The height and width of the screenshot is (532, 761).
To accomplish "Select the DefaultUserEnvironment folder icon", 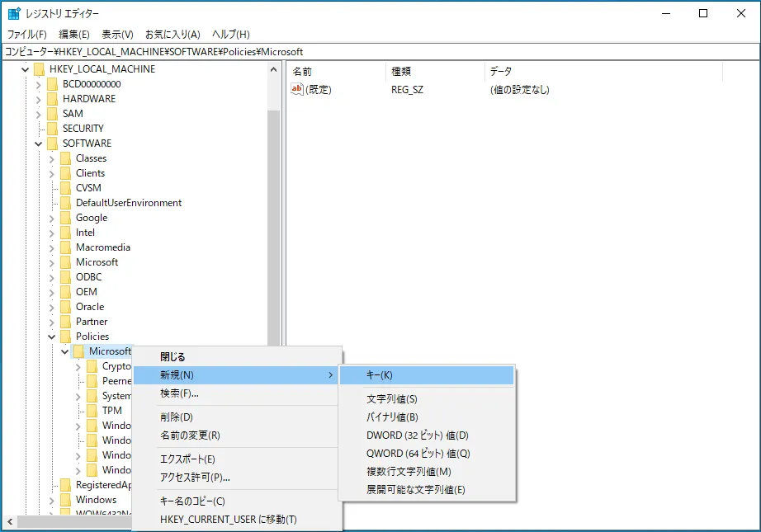I will (65, 203).
